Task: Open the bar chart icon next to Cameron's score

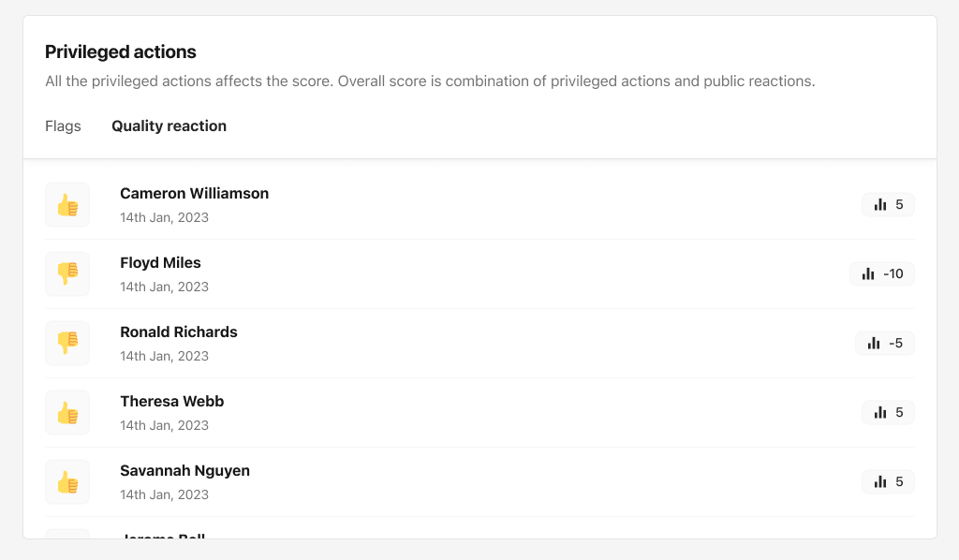Action: click(880, 203)
